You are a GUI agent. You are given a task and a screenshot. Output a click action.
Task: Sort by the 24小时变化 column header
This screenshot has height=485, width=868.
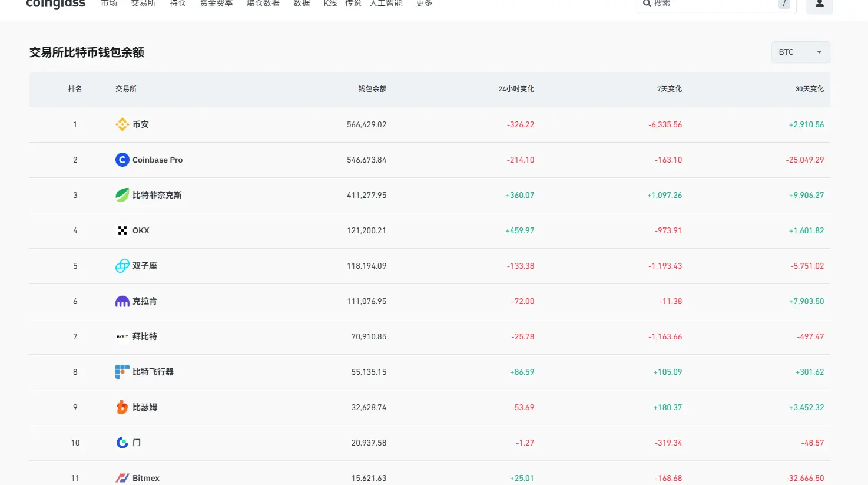(516, 89)
